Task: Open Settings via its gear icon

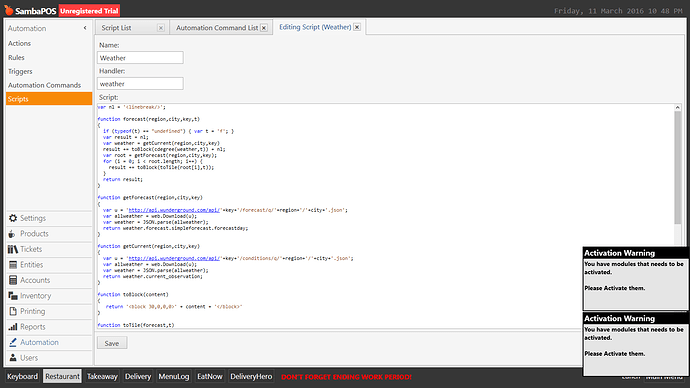Action: [13, 218]
